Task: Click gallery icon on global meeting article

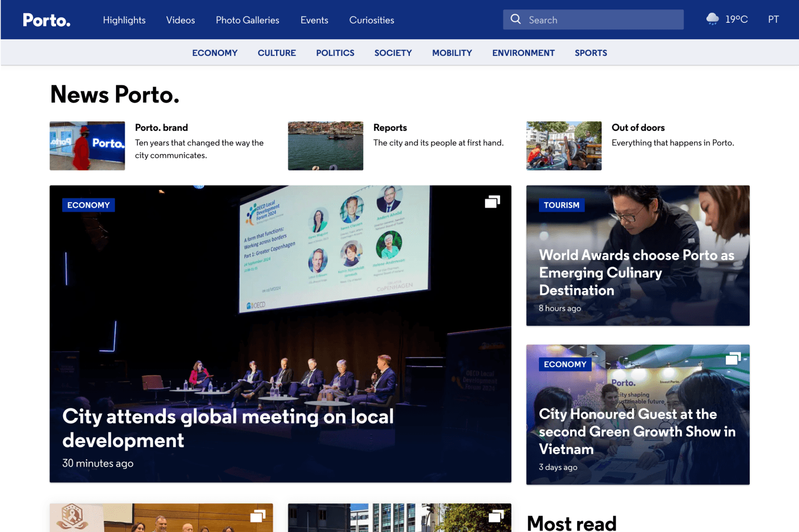Action: click(492, 202)
